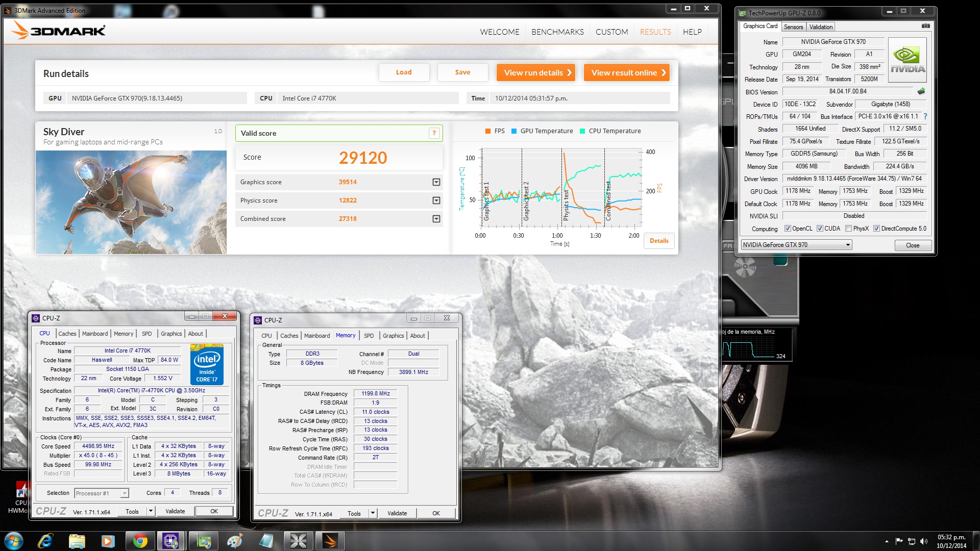Click the Physics test marker on chart
The height and width of the screenshot is (551, 980).
[x=566, y=205]
